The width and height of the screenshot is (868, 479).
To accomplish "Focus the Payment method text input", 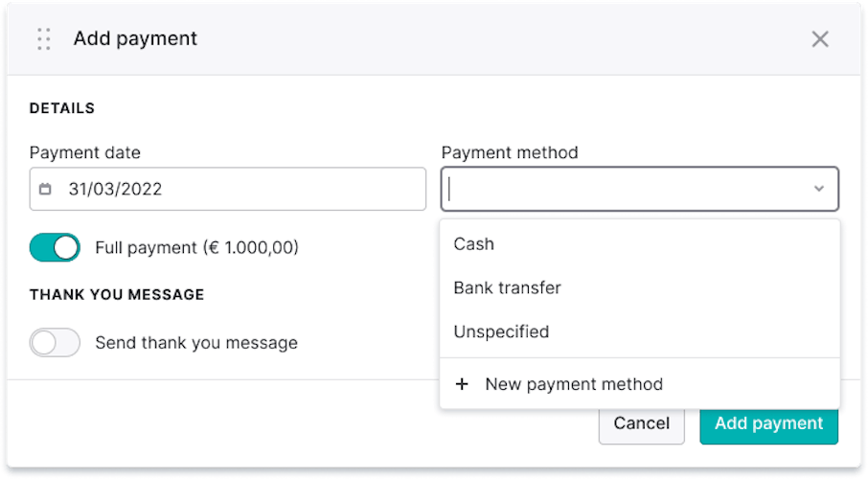I will 623,190.
